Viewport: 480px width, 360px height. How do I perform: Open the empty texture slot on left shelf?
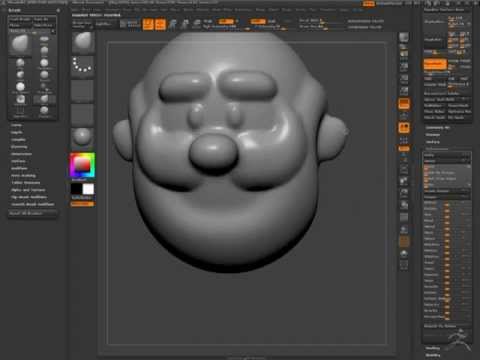pyautogui.click(x=83, y=114)
